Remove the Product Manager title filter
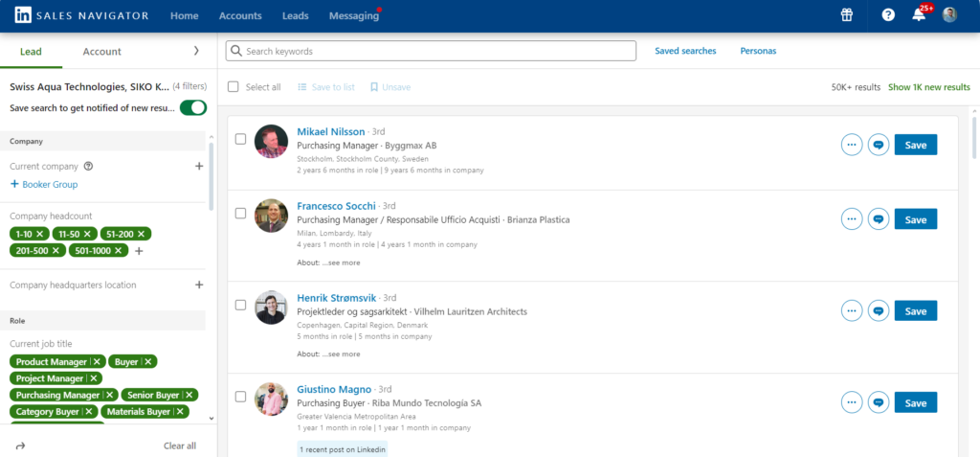Screen dimensions: 980x457 coord(97,362)
